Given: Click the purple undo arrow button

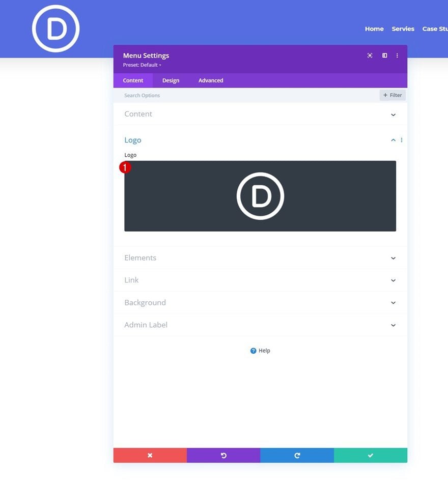Looking at the screenshot, I should click(x=223, y=456).
